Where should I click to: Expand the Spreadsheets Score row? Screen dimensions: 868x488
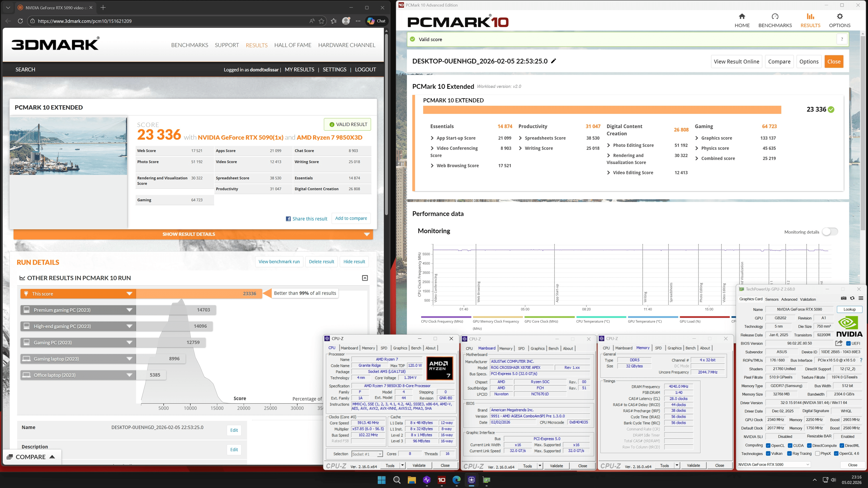pos(520,138)
